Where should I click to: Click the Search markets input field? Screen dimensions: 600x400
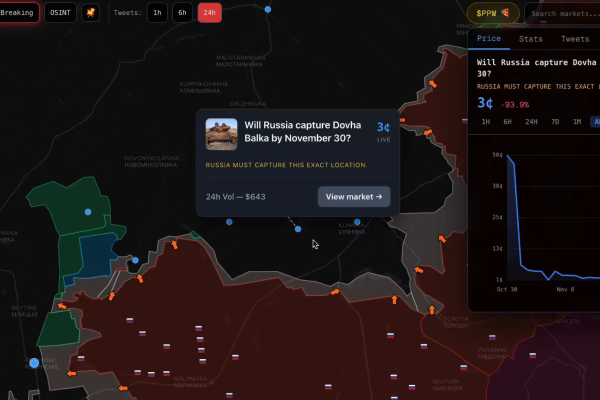click(x=561, y=13)
